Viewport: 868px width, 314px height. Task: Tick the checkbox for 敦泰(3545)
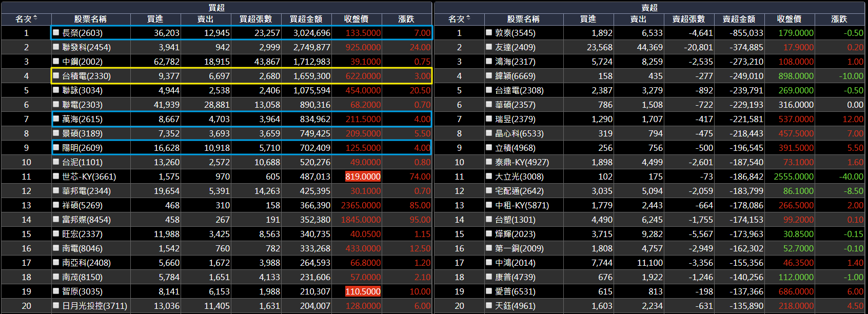coord(489,32)
